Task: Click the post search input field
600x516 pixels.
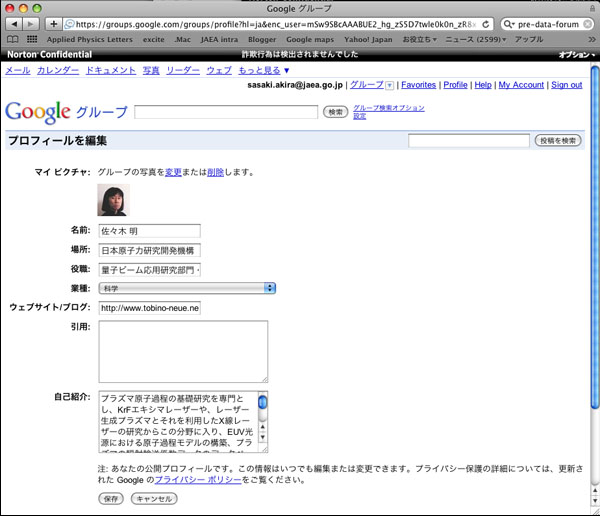Action: tap(469, 140)
